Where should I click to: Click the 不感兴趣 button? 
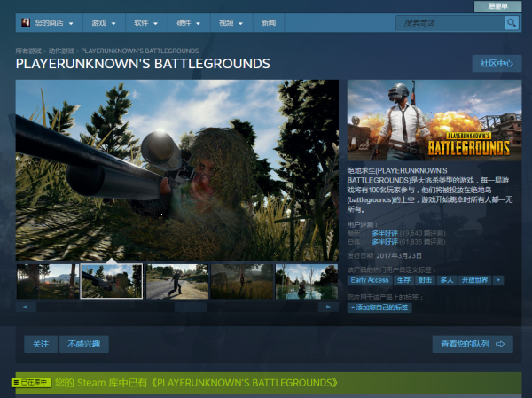pyautogui.click(x=84, y=344)
